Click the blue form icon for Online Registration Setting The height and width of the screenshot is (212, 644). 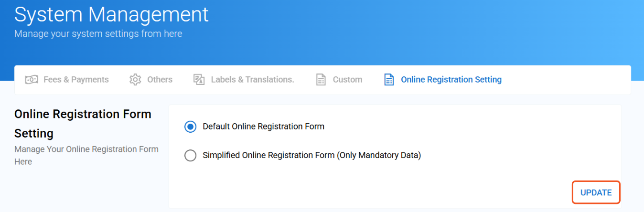(x=389, y=79)
